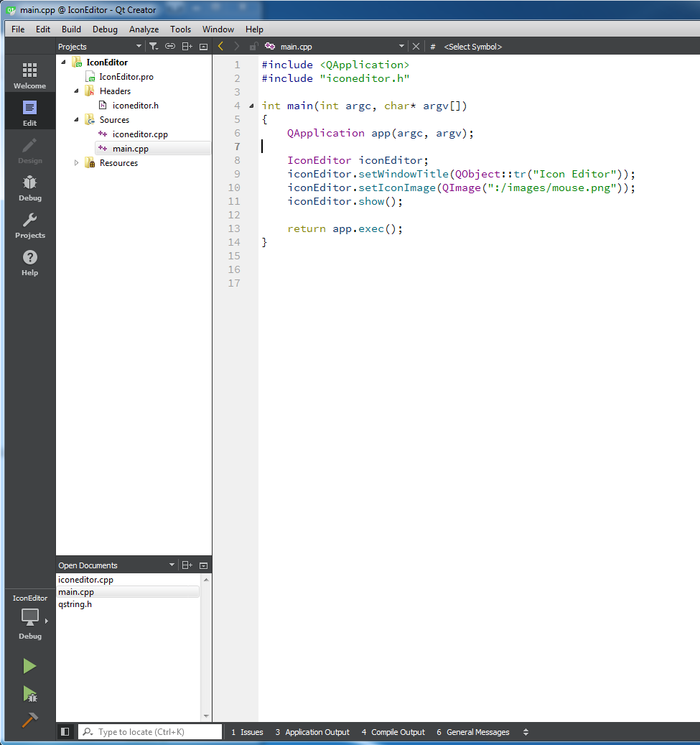Open the Edit menu
Screen dimensions: 700x745
coord(43,29)
